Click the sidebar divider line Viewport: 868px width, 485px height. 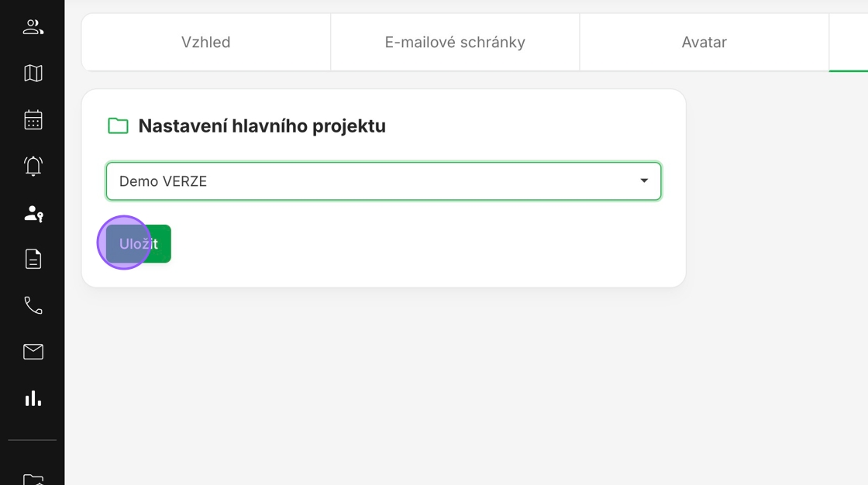tap(33, 440)
